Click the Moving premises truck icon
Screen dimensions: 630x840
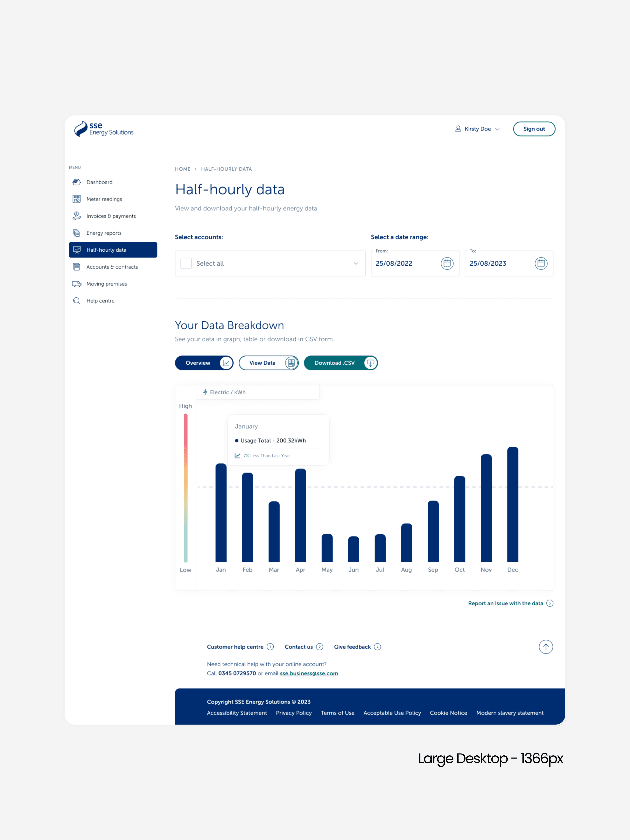[x=76, y=284]
